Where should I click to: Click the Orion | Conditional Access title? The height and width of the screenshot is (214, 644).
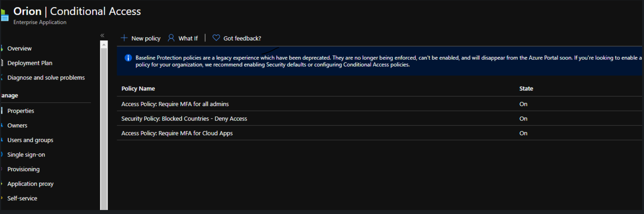[77, 11]
